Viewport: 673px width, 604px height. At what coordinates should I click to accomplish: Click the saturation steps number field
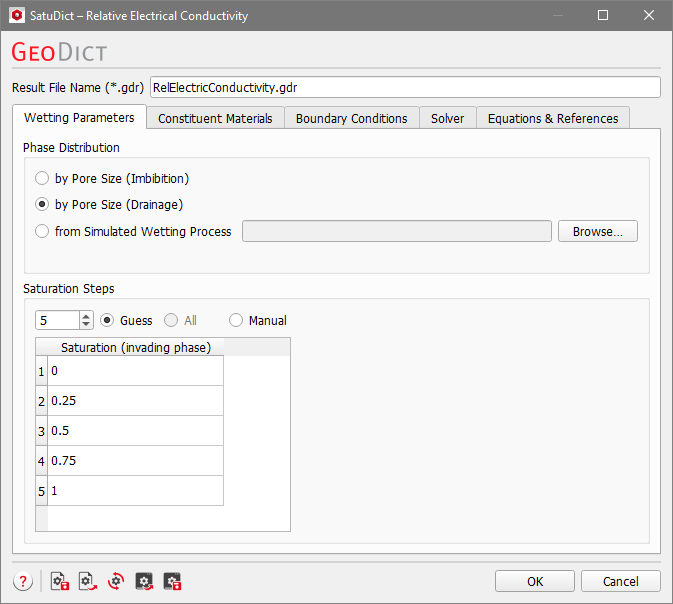tap(58, 320)
